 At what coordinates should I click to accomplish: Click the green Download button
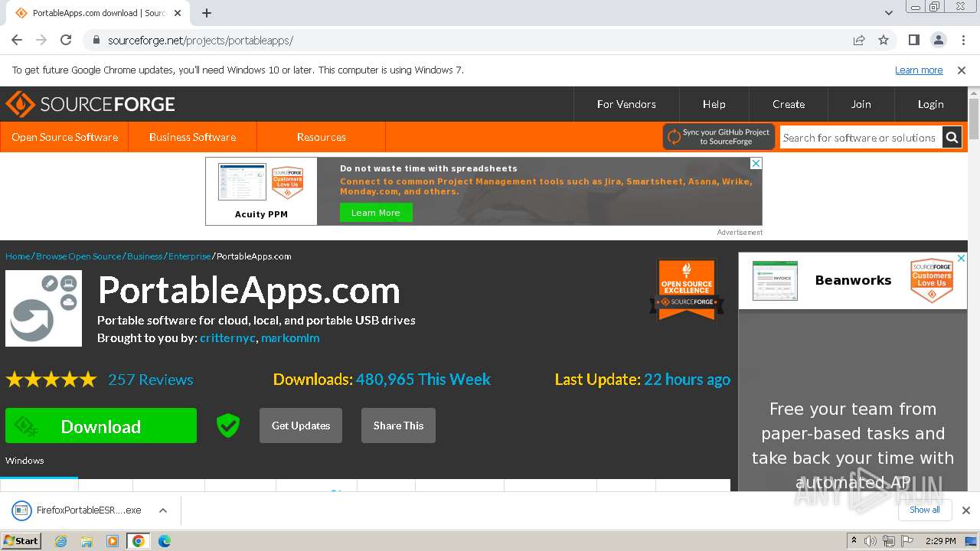tap(101, 426)
